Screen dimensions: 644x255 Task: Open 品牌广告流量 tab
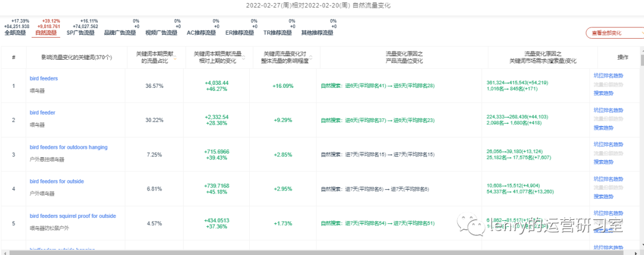120,33
